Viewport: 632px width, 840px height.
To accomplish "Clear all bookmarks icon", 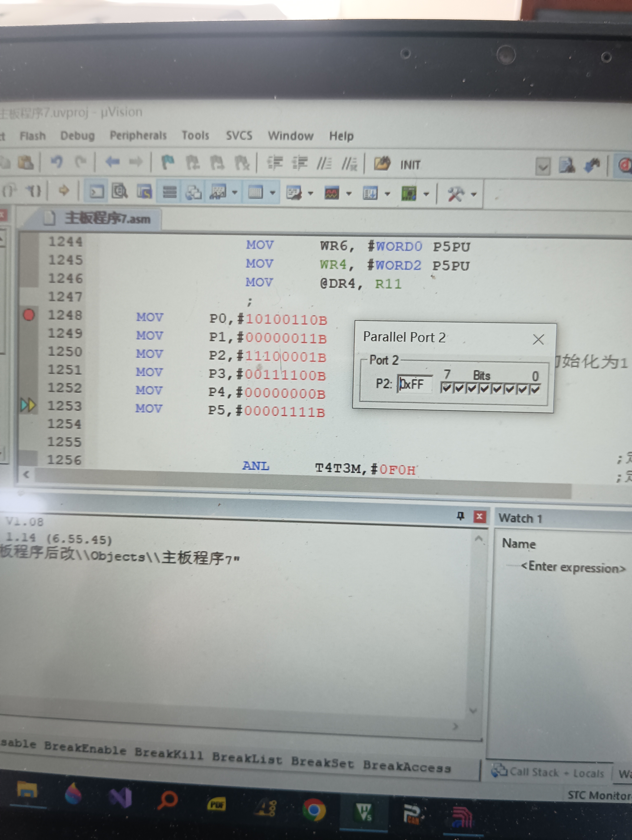I will pos(242,163).
